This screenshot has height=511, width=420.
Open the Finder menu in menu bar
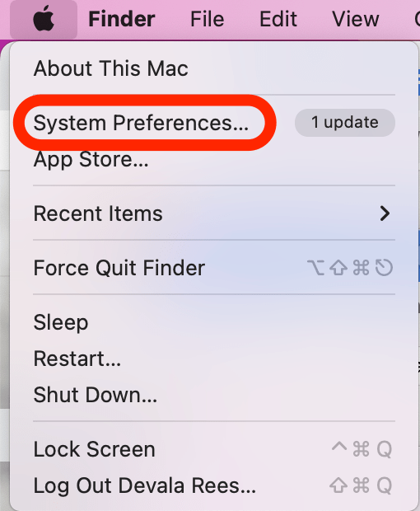coord(122,19)
